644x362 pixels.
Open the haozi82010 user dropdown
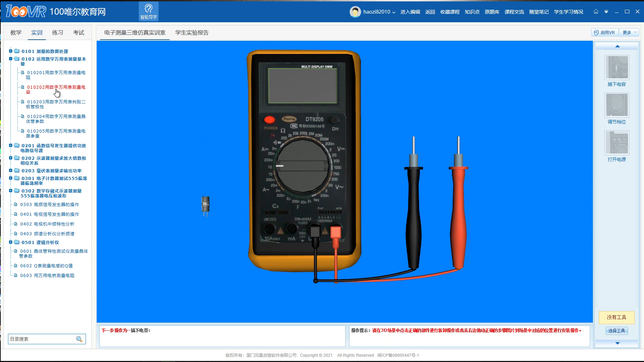pyautogui.click(x=379, y=12)
